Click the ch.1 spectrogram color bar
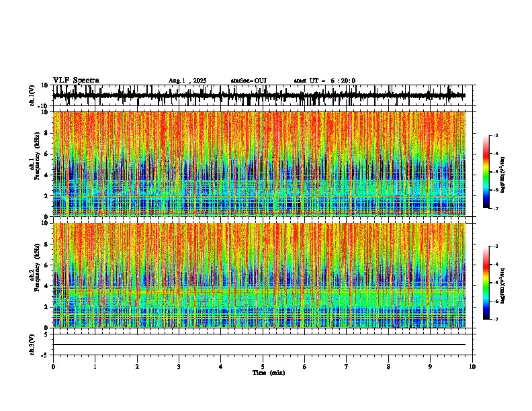Image resolution: width=532 pixels, height=411 pixels. 486,172
